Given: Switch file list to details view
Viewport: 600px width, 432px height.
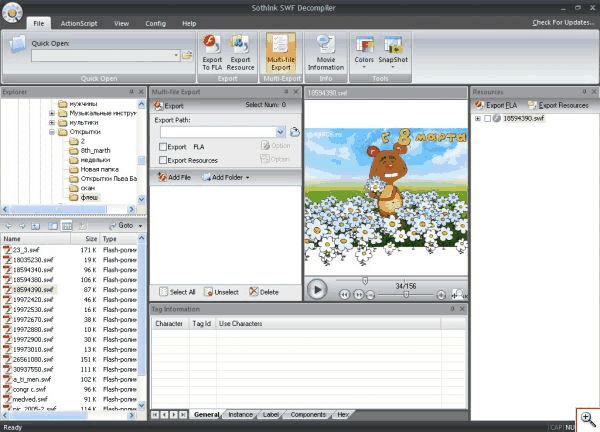Looking at the screenshot, I should (67, 226).
